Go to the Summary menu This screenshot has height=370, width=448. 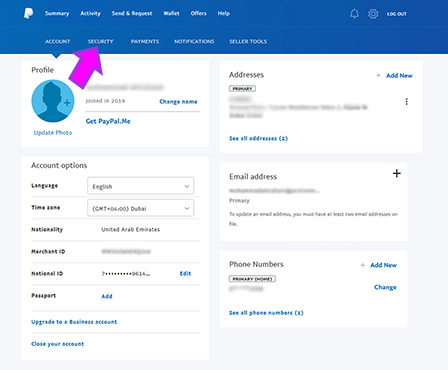click(x=57, y=13)
